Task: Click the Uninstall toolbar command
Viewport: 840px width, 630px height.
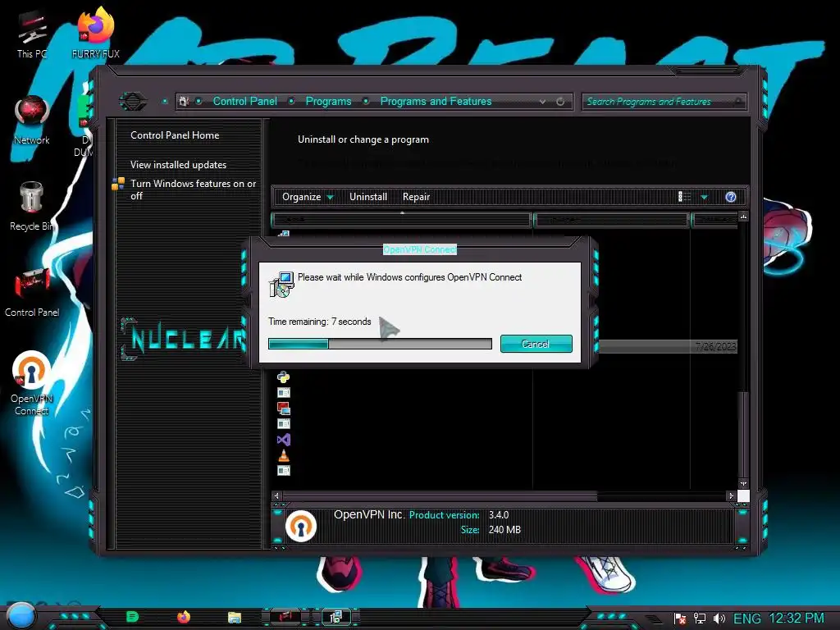Action: pos(368,197)
